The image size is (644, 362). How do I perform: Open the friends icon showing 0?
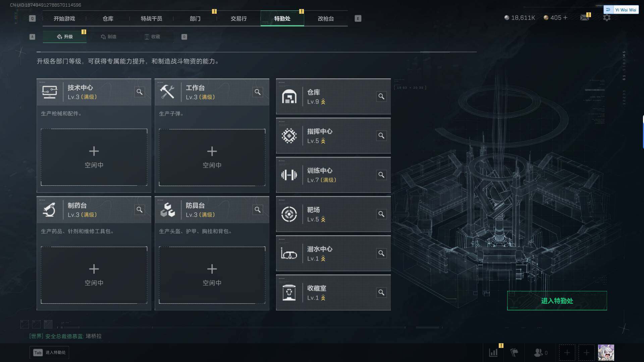[540, 353]
